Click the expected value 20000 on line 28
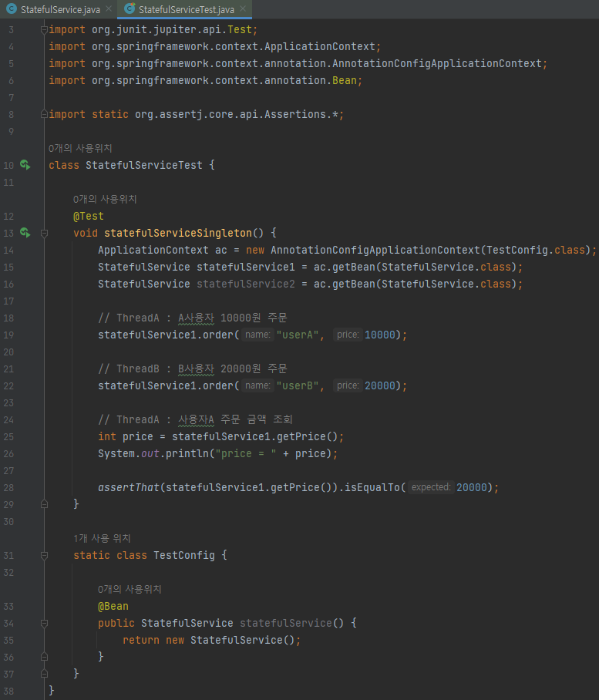The width and height of the screenshot is (599, 700). click(x=471, y=487)
